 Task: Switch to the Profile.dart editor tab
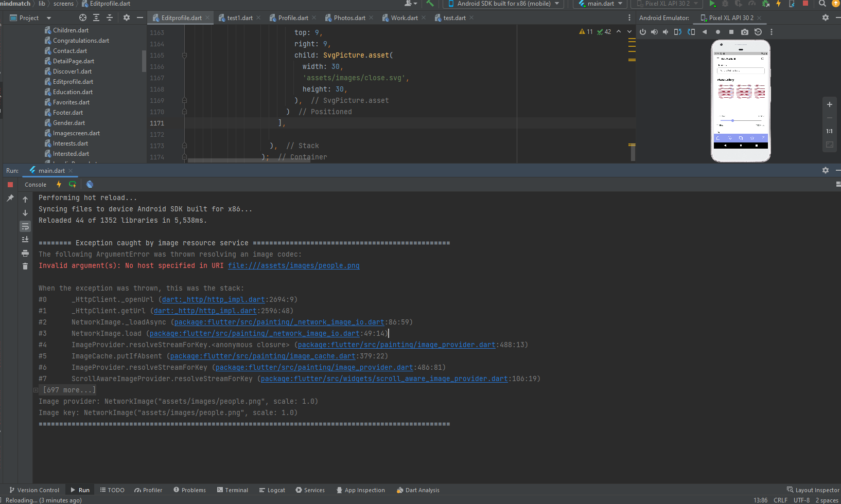[x=293, y=17]
